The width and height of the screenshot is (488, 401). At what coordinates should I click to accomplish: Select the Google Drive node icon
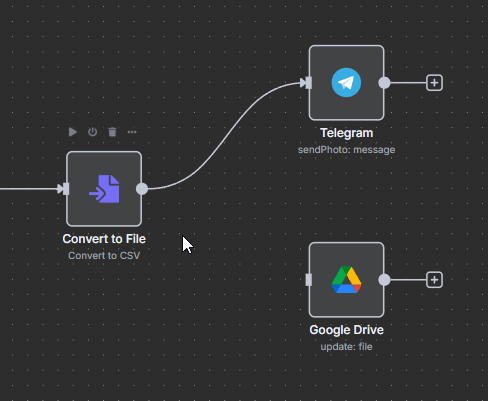click(346, 280)
